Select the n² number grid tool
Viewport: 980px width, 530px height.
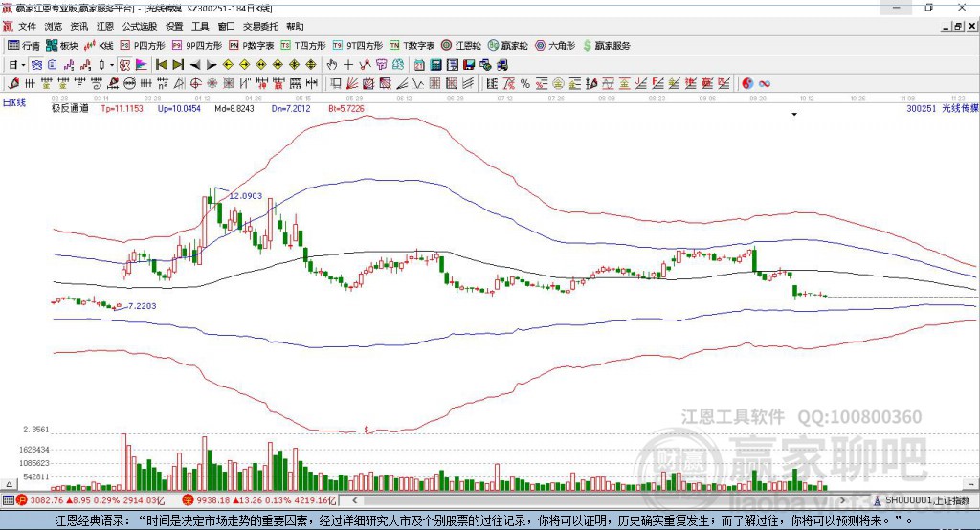163,83
